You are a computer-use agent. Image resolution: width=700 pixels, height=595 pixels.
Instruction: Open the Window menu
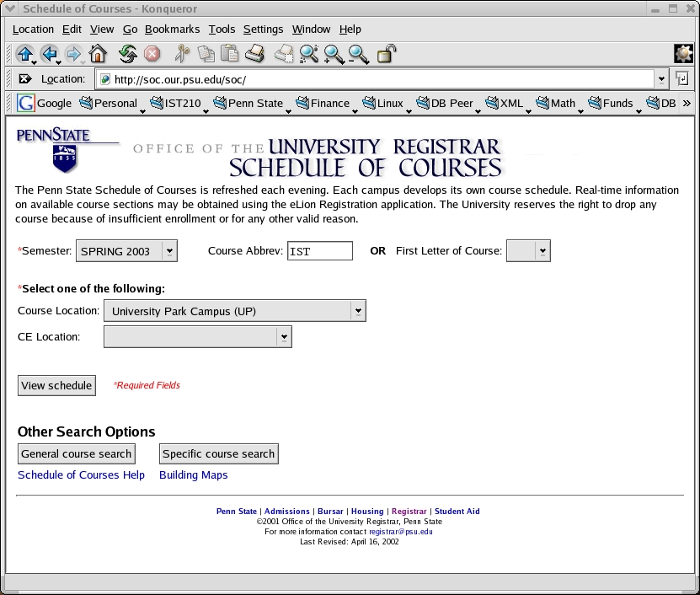click(x=311, y=29)
